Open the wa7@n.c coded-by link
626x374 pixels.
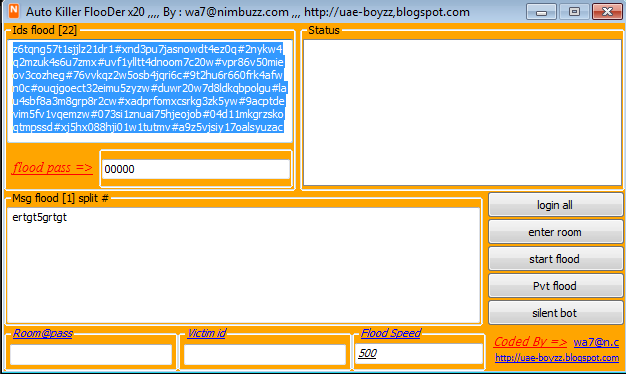[596, 342]
